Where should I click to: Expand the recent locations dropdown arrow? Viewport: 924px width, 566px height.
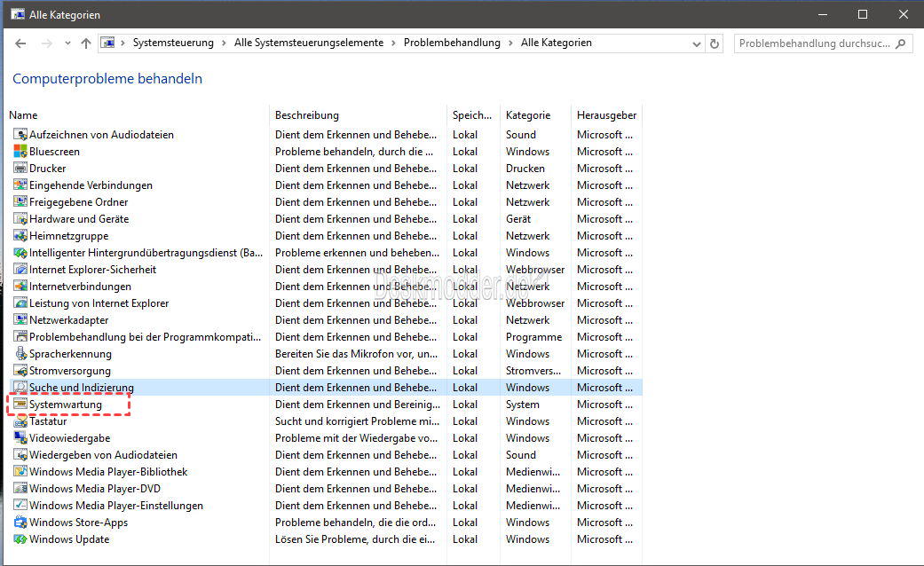click(67, 43)
